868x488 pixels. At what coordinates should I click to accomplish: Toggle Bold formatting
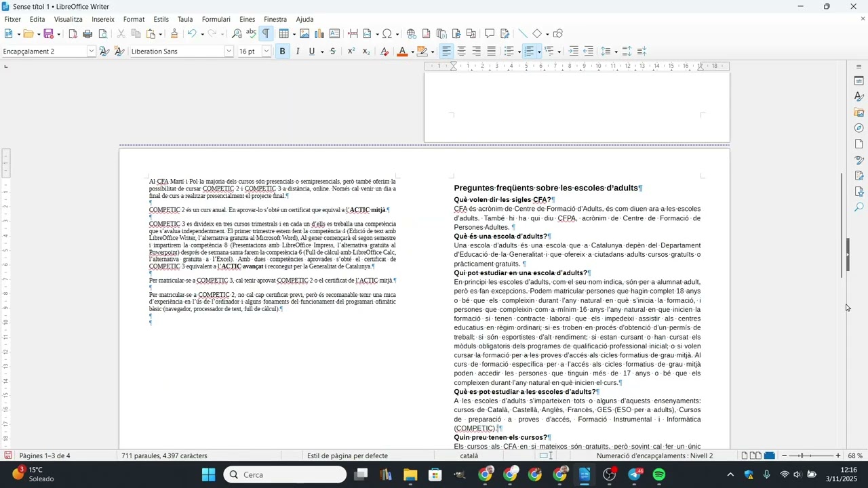point(283,52)
